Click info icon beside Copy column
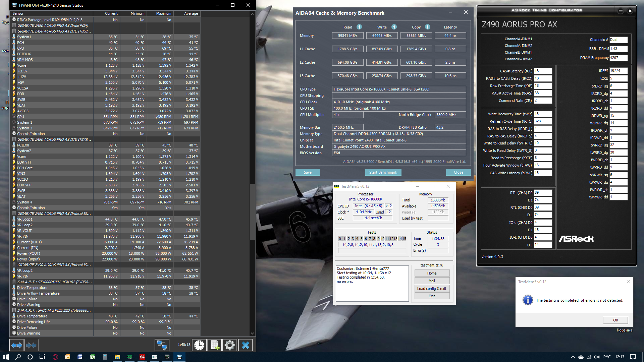644x362 pixels. point(428,27)
